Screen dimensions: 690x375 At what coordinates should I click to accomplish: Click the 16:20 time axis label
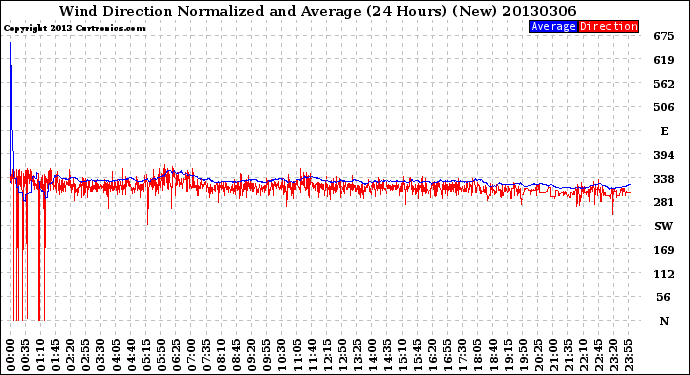coord(433,355)
